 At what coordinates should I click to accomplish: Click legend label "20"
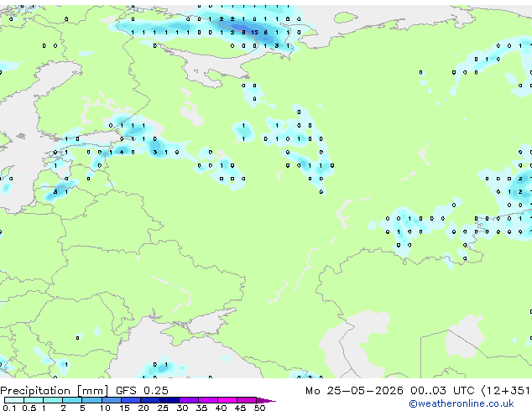[143, 408]
